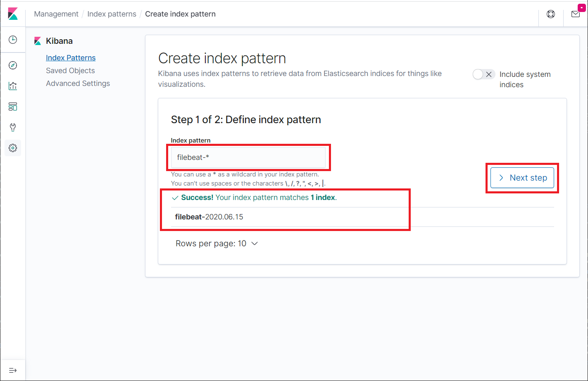Expand the side navigation at bottom
This screenshot has width=588, height=381.
point(13,370)
